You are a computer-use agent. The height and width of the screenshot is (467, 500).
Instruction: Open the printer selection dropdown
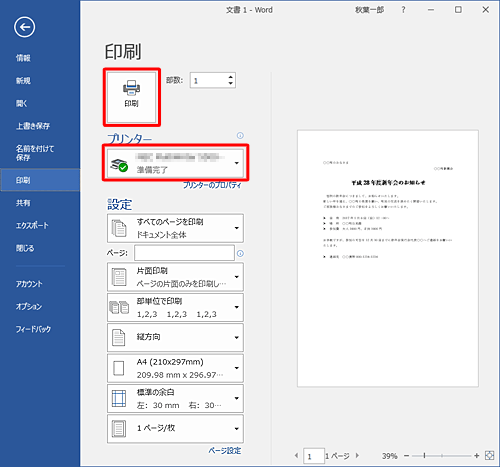pyautogui.click(x=175, y=163)
